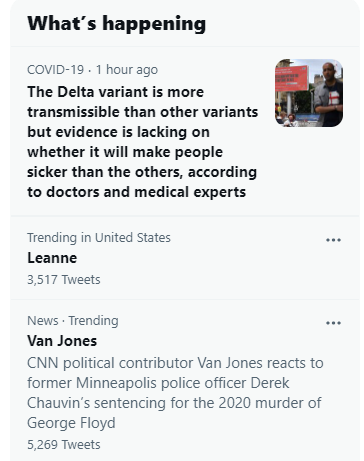
Task: Click 'to doctors and medical experts' headline line
Action: click(x=137, y=192)
